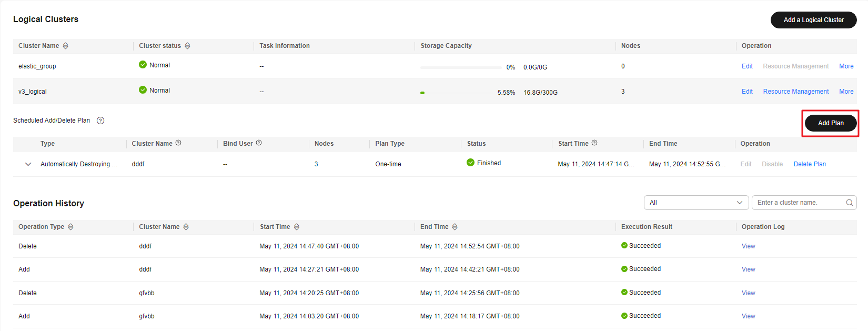868x331 pixels.
Task: Click Normal status icon for elastic_group
Action: 143,65
